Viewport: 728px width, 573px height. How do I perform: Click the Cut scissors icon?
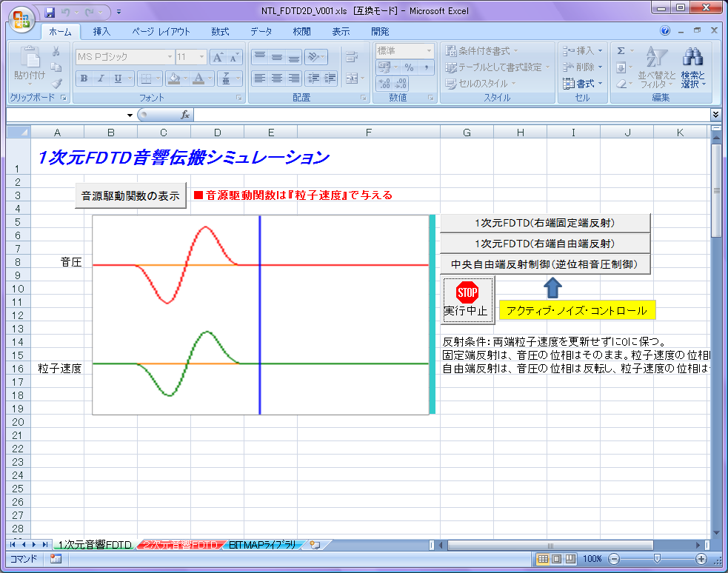(x=56, y=52)
